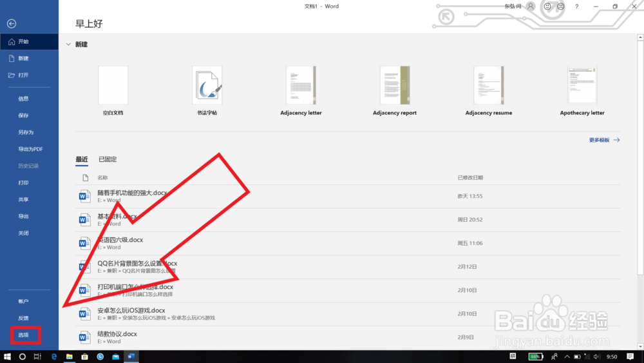Viewport: 644px width, 363px height.
Task: Click the back arrow to return to the document
Action: pyautogui.click(x=12, y=24)
